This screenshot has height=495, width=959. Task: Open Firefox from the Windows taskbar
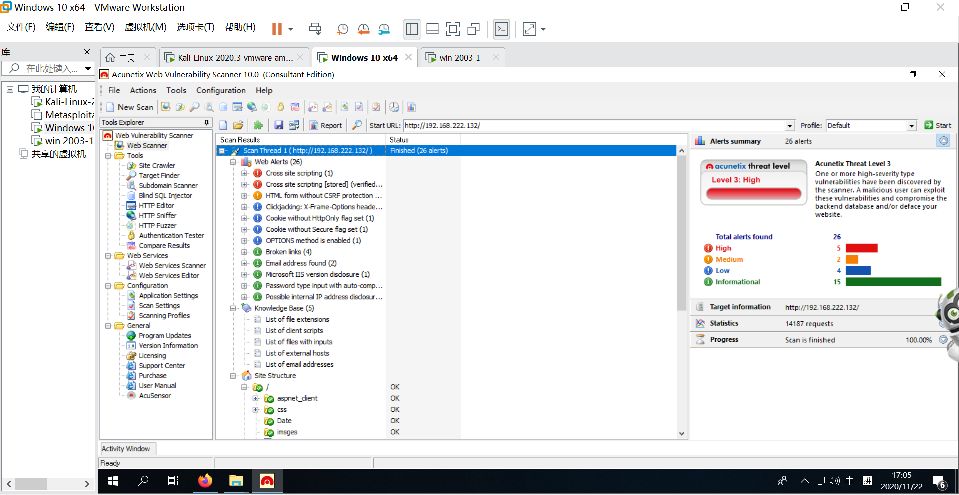click(x=205, y=481)
